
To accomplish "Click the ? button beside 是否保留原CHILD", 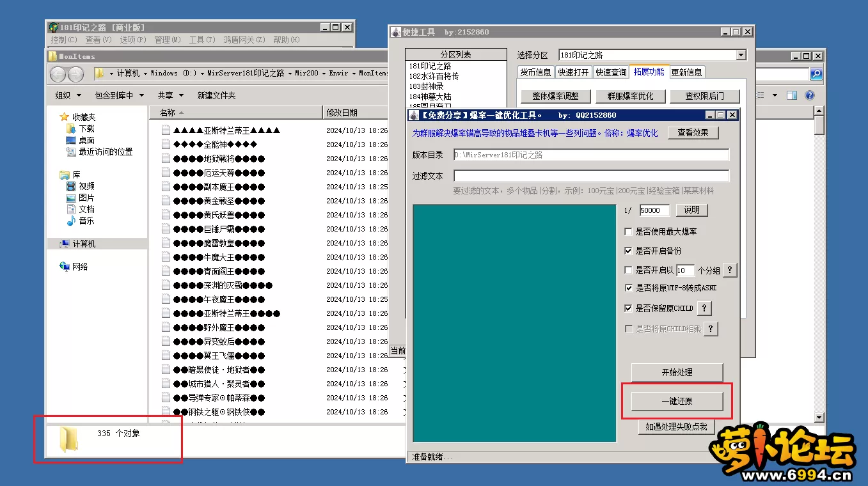I will point(704,308).
